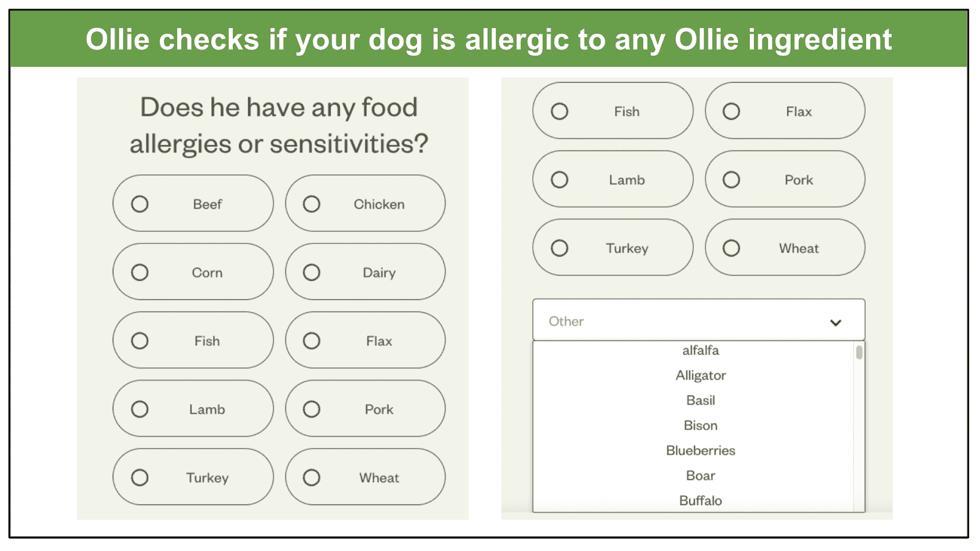
Task: Choose Basil in the Other list
Action: pos(701,400)
